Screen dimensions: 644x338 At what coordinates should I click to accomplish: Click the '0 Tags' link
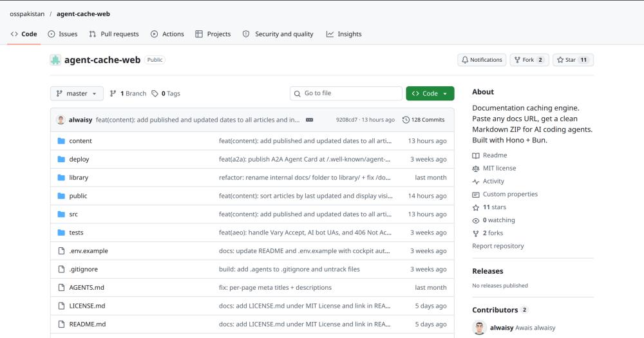point(166,93)
